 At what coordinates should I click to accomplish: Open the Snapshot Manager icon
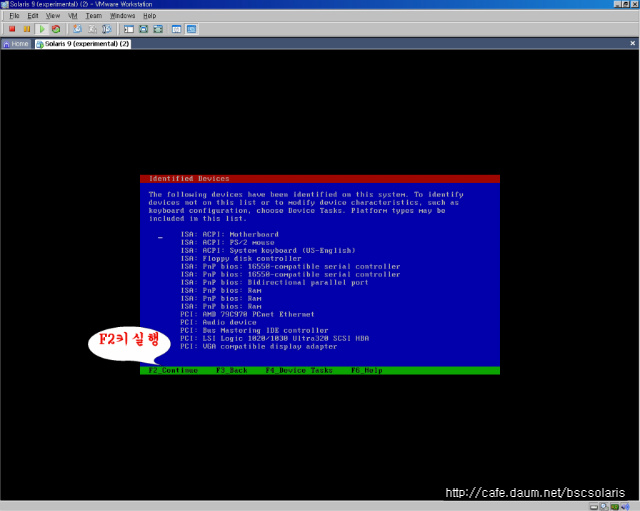107,29
